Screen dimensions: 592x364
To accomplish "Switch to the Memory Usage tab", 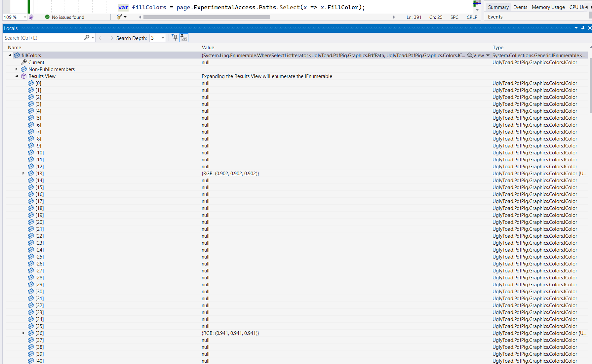I will 548,7.
